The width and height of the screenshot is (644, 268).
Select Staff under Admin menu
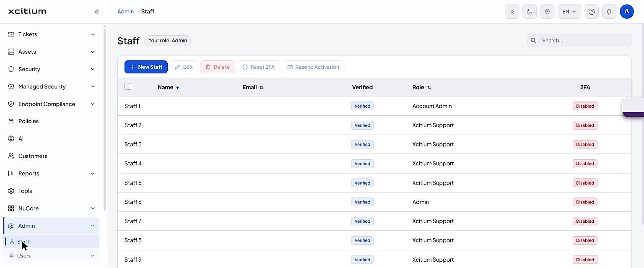(x=52, y=242)
